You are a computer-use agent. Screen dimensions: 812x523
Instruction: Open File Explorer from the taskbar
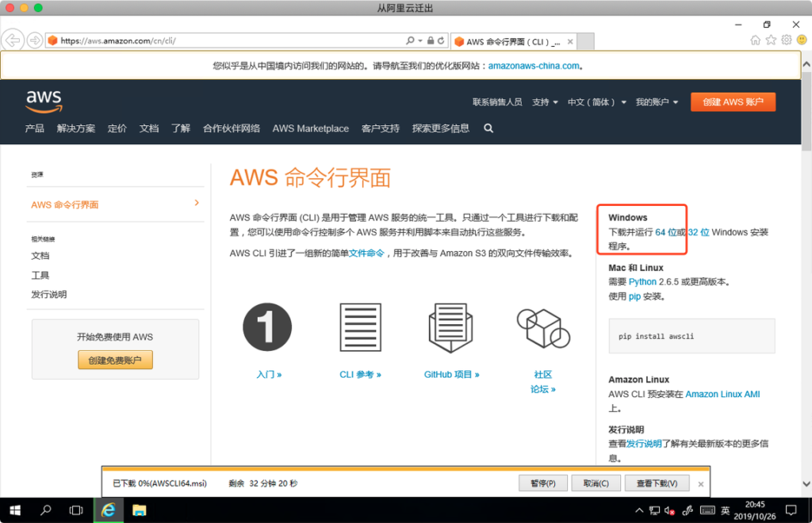click(x=139, y=510)
